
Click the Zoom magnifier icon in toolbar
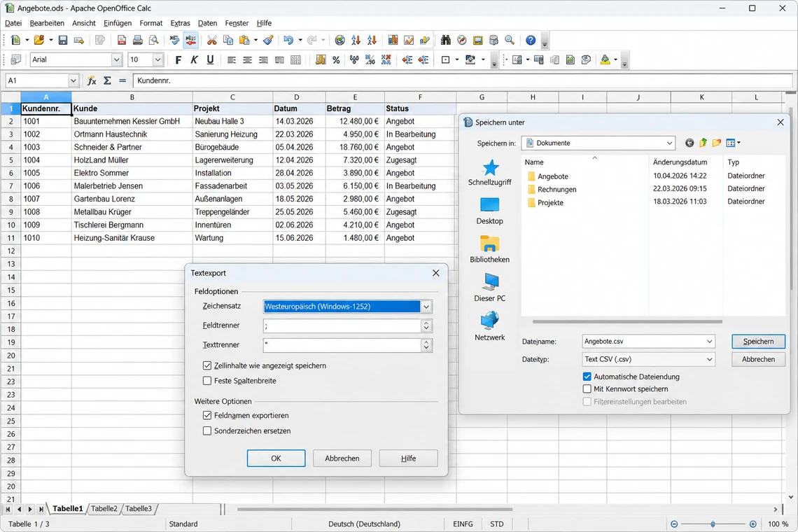(x=510, y=40)
